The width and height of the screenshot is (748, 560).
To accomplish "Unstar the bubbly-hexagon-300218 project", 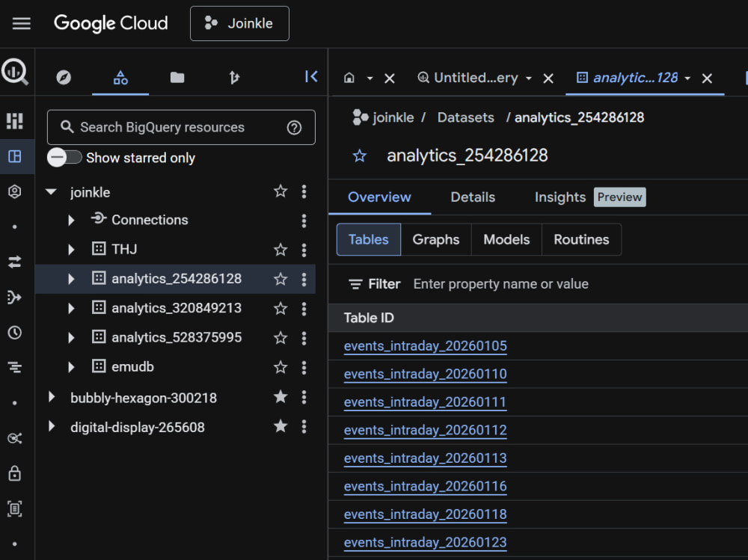I will tap(280, 397).
